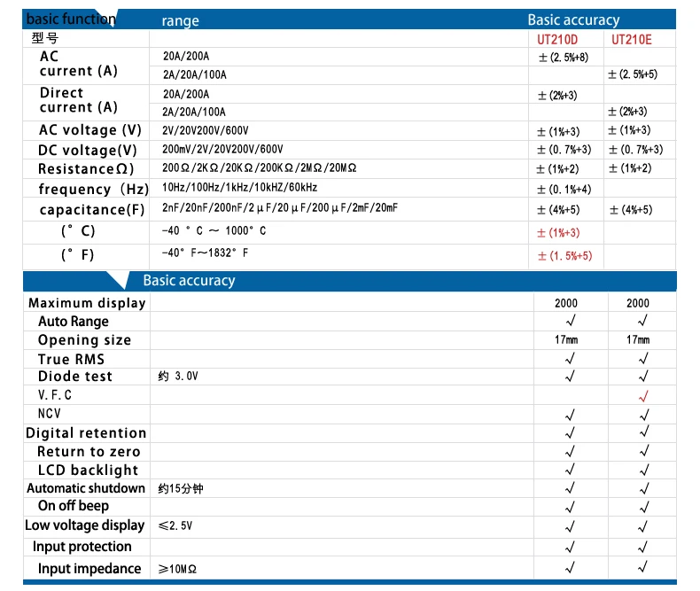Image resolution: width=700 pixels, height=591 pixels.
Task: Click Automatic shutdown checkmark for UT210E
Action: (644, 489)
